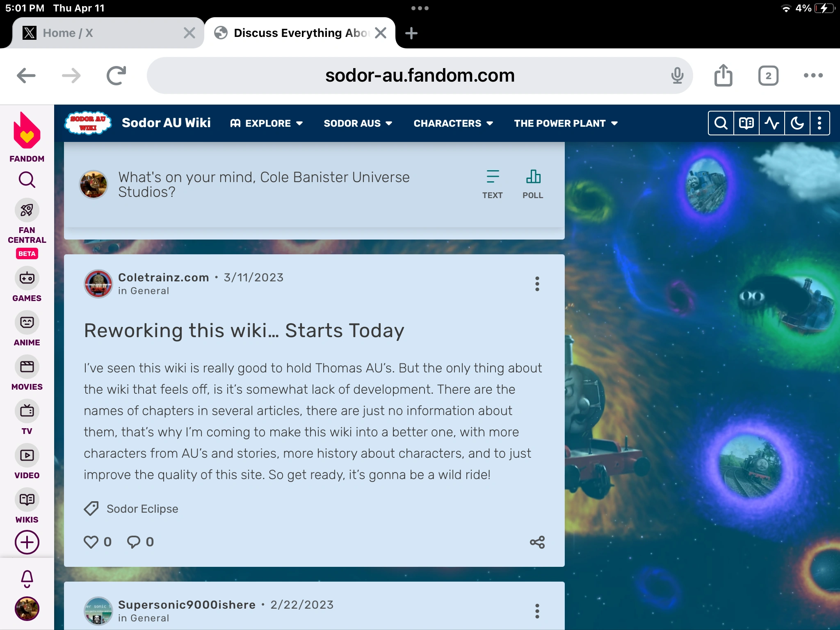The image size is (840, 630).
Task: Open the Sodor Eclipse tag link
Action: point(142,509)
